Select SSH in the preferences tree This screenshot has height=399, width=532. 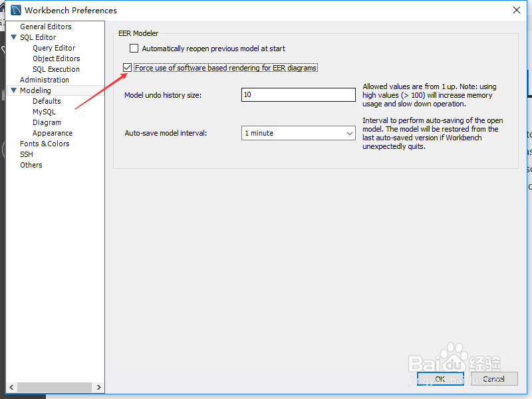(x=26, y=154)
